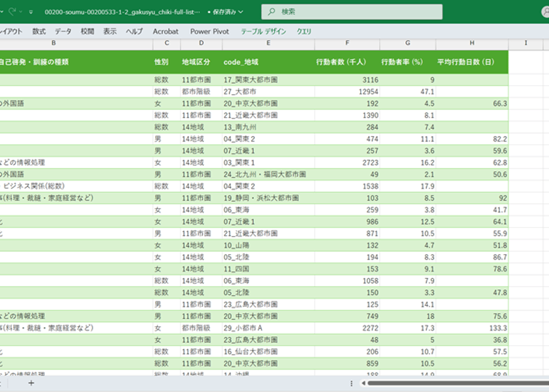549x392 pixels.
Task: Open the データ ribbon tab
Action: (63, 31)
